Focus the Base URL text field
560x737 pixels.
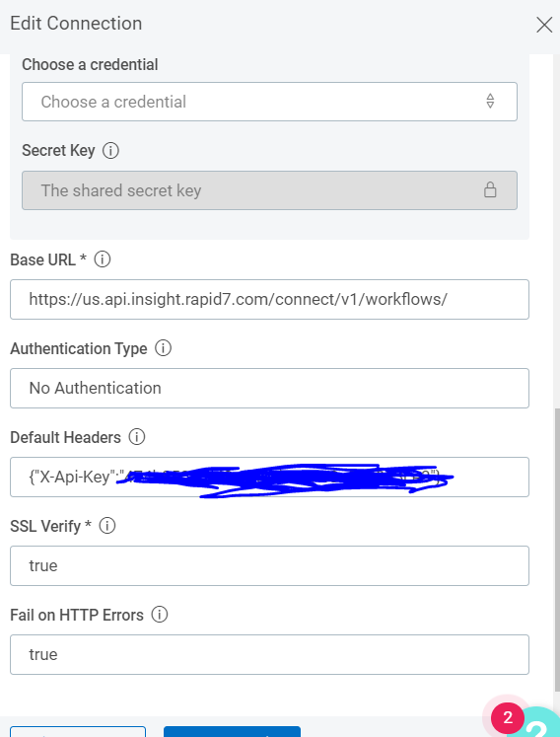269,299
